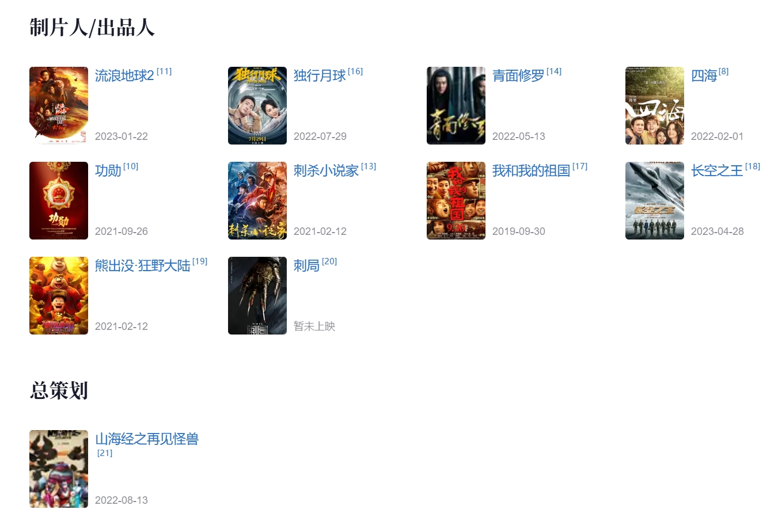This screenshot has width=778, height=532.
Task: Select the 四海 movie poster
Action: (655, 105)
